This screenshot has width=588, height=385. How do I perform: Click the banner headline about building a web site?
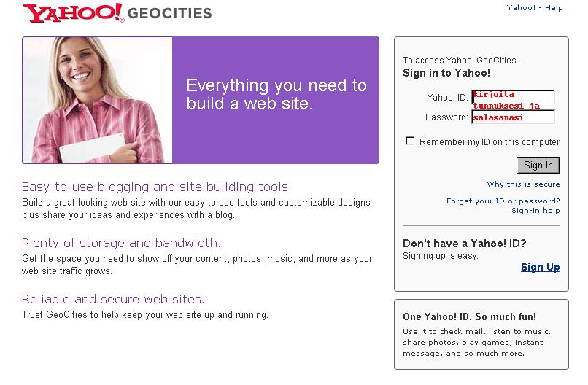(276, 95)
